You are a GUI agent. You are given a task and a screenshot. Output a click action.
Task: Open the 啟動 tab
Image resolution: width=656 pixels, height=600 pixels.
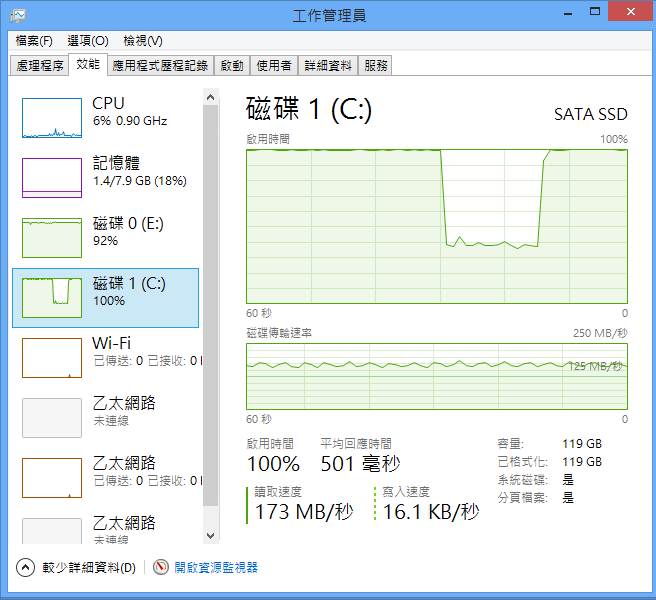click(x=232, y=66)
